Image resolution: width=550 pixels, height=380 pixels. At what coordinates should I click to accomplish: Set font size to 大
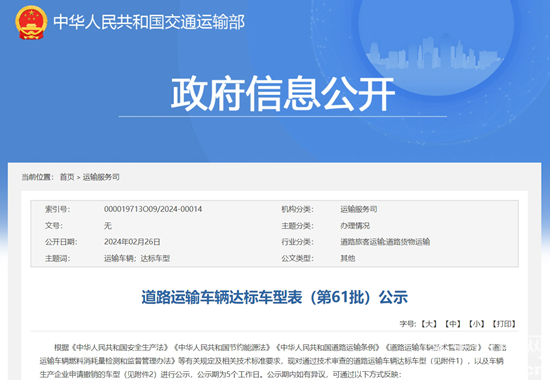[429, 324]
